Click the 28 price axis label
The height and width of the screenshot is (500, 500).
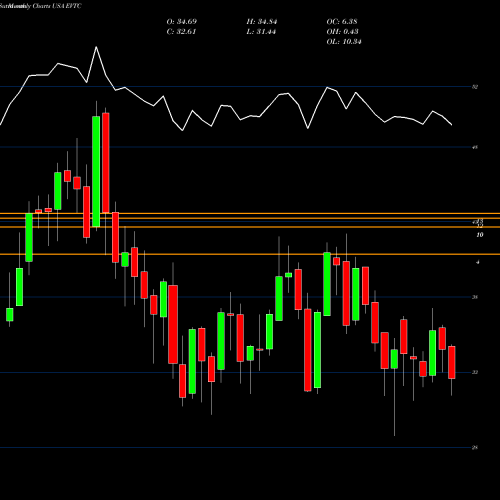(475, 448)
